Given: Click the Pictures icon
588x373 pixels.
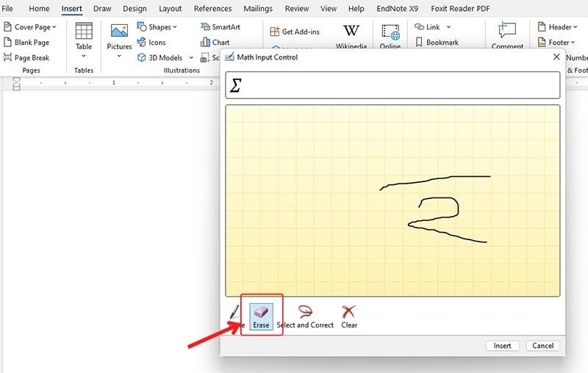Looking at the screenshot, I should (x=119, y=31).
